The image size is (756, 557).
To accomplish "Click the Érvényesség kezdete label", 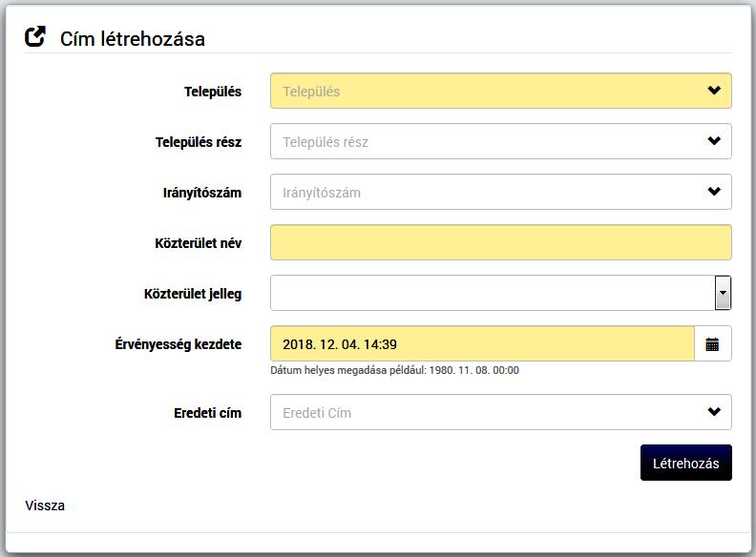I will point(178,344).
